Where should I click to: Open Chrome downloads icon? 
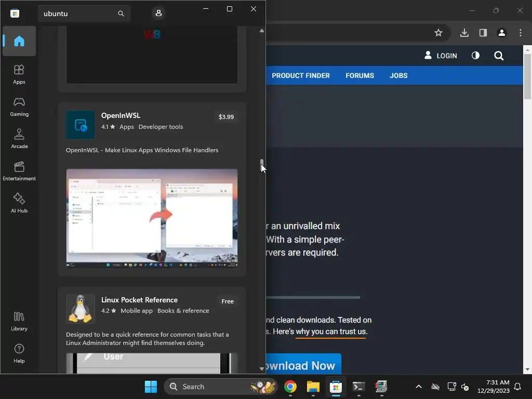[464, 33]
